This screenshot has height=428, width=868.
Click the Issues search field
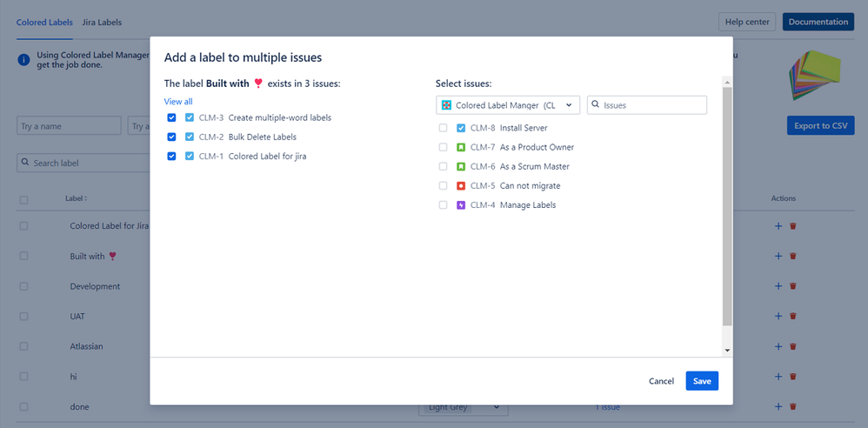click(647, 104)
